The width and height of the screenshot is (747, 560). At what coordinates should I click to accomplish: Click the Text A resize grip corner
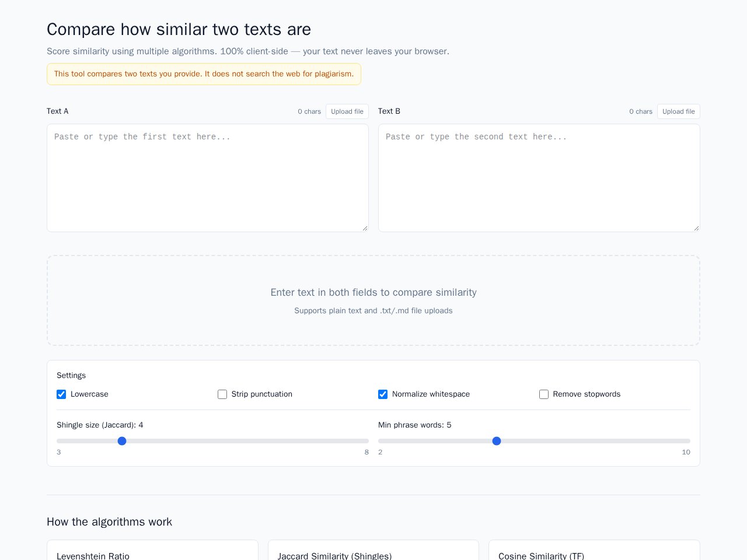pyautogui.click(x=365, y=228)
